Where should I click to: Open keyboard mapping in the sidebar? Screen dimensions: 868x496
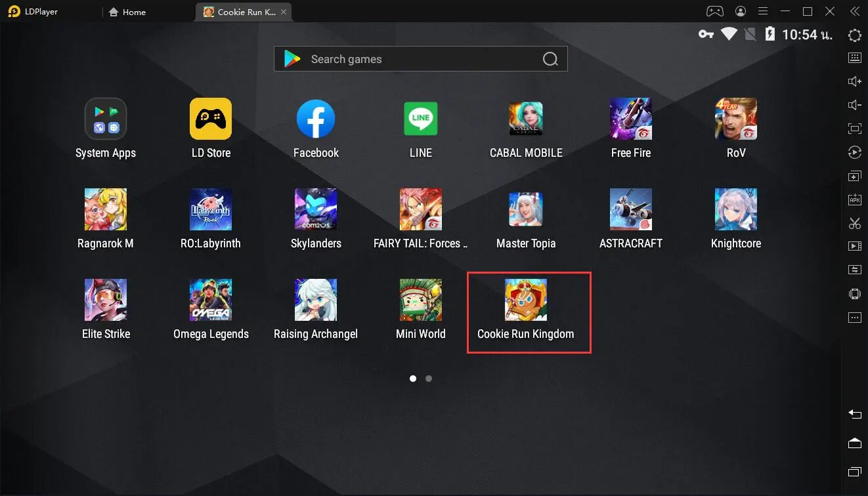(x=854, y=58)
